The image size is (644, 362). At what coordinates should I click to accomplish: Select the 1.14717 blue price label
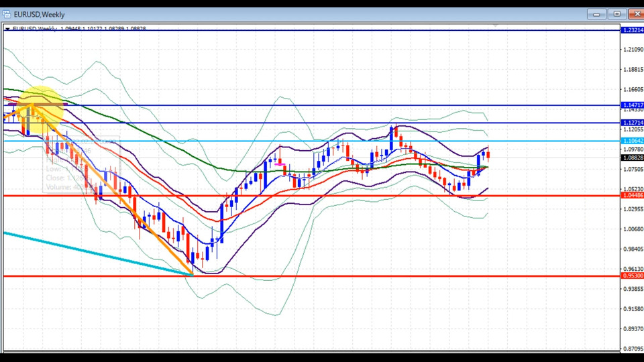(633, 105)
